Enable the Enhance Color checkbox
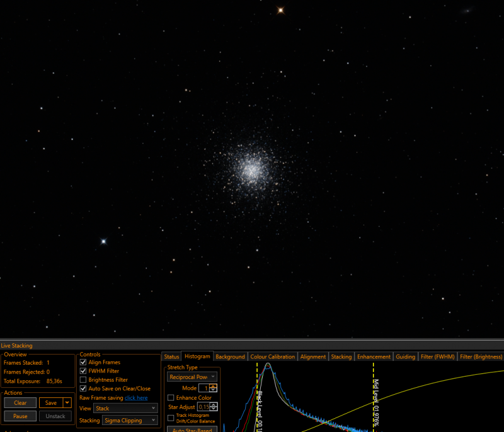This screenshot has width=504, height=432. click(x=171, y=397)
